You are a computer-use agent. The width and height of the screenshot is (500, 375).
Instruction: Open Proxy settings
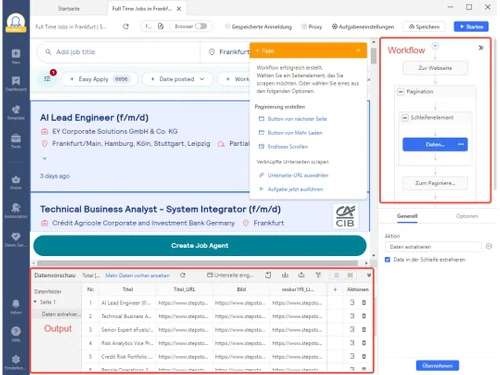[x=312, y=27]
